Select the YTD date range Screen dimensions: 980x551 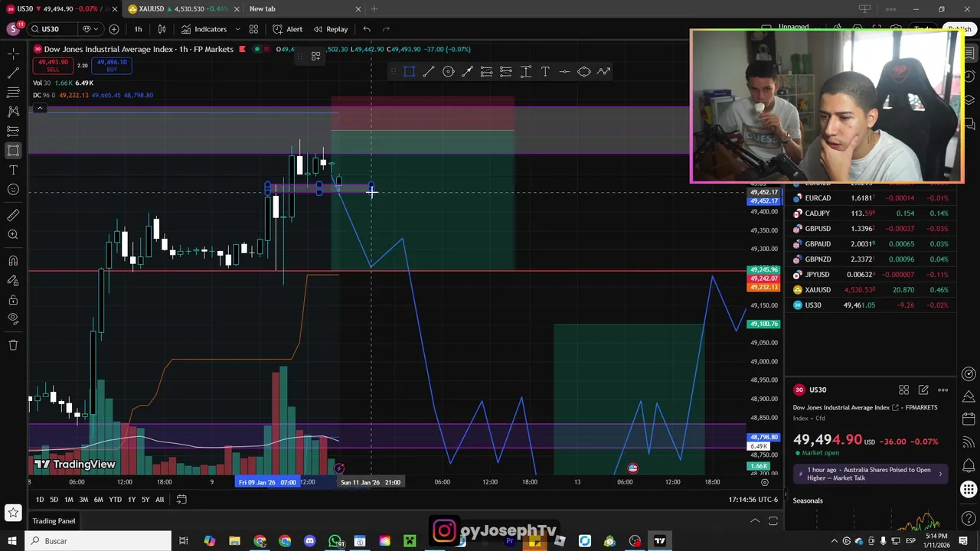pos(115,500)
